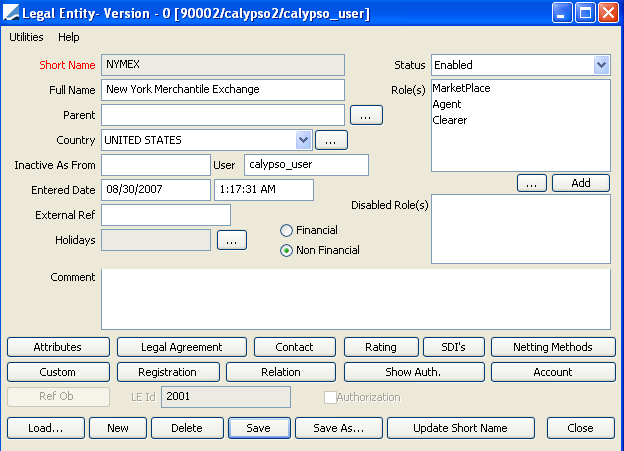Open the Attributes window
The width and height of the screenshot is (624, 451).
point(58,347)
